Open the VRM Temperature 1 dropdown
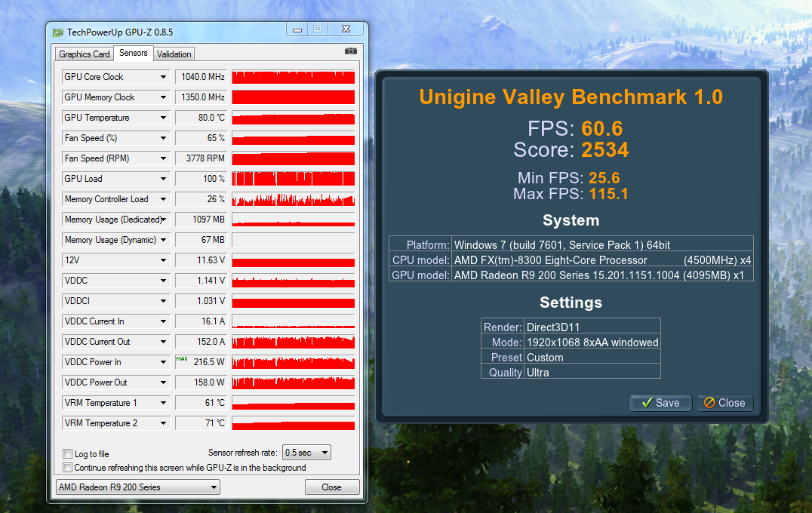This screenshot has height=513, width=812. click(x=163, y=403)
